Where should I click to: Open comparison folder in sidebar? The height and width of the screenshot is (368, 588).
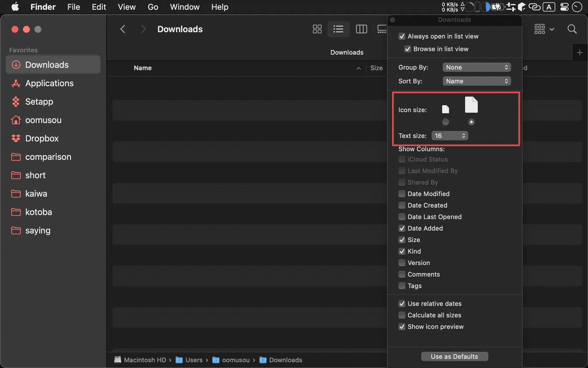click(x=53, y=157)
